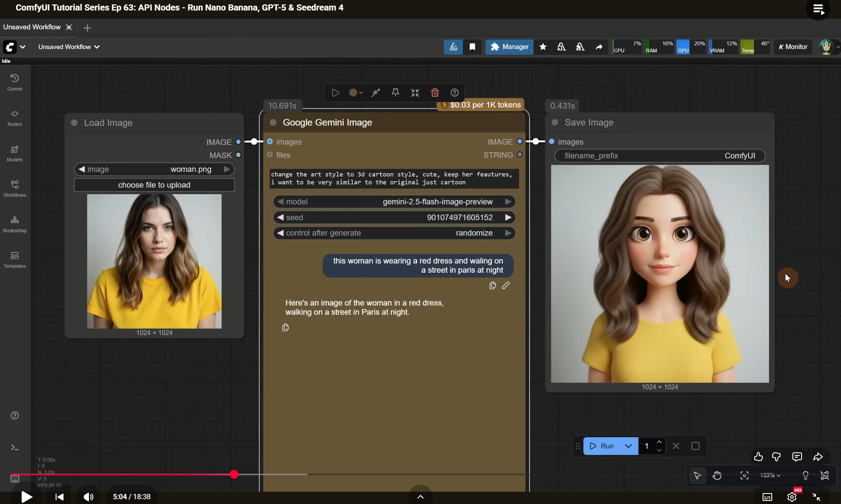Toggle link visibility in canvas toolbar

click(824, 476)
